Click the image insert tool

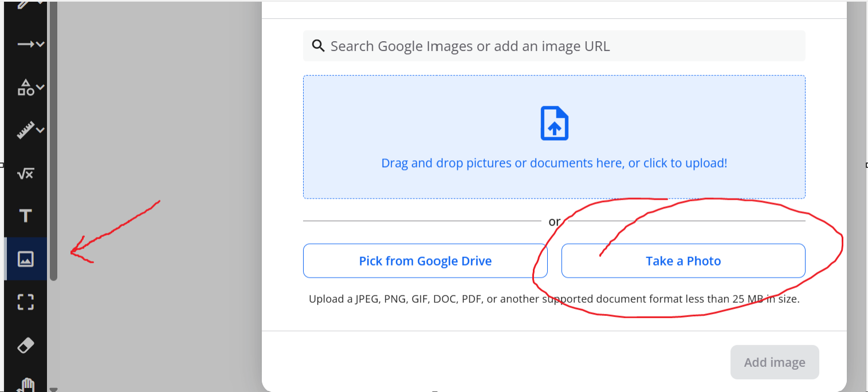pyautogui.click(x=25, y=259)
